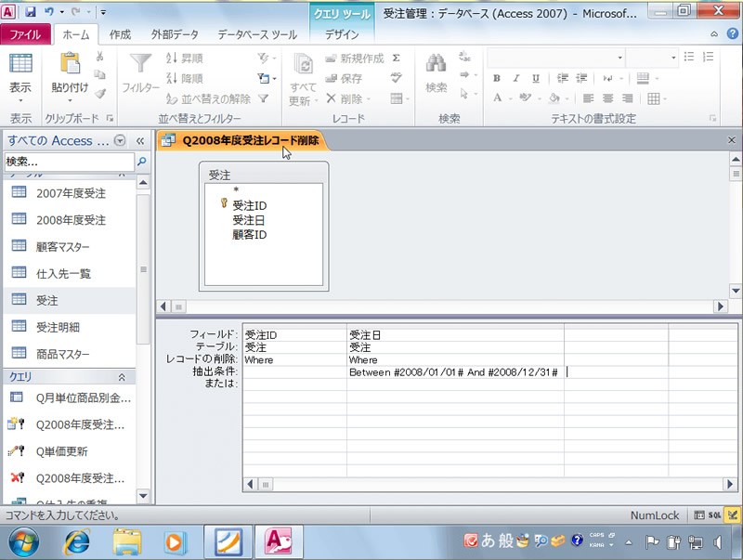Click the spelling check icon
This screenshot has width=743, height=560.
[397, 78]
